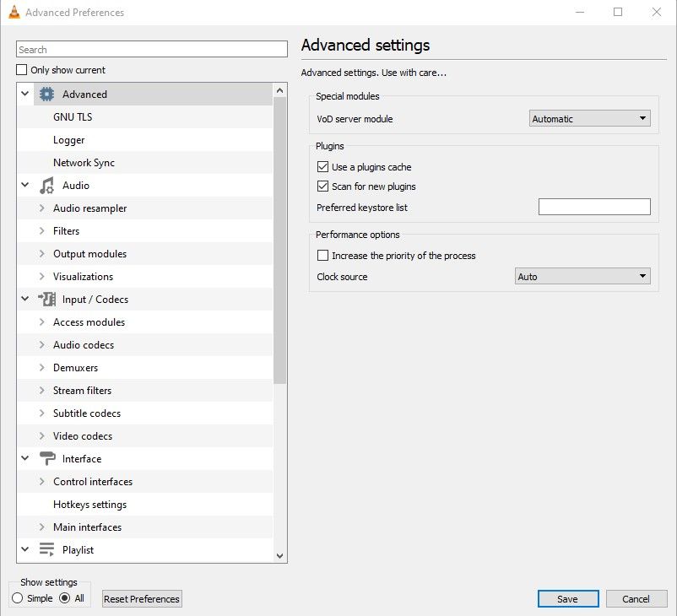Uncheck Scan for new plugins
The image size is (677, 616).
click(x=322, y=186)
